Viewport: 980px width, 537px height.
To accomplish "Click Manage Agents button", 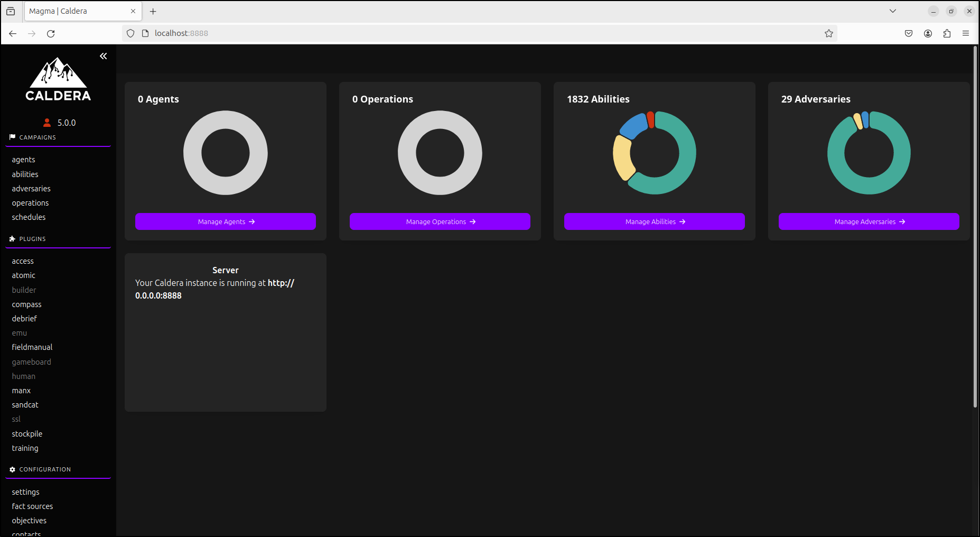I will (x=226, y=221).
